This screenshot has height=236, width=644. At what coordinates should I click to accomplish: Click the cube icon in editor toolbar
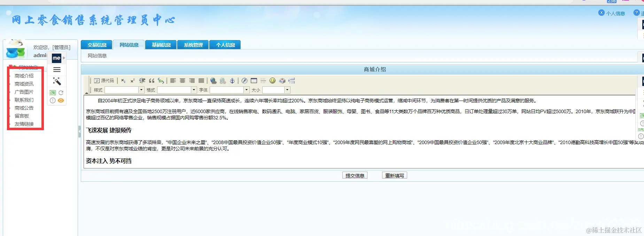[x=282, y=81]
